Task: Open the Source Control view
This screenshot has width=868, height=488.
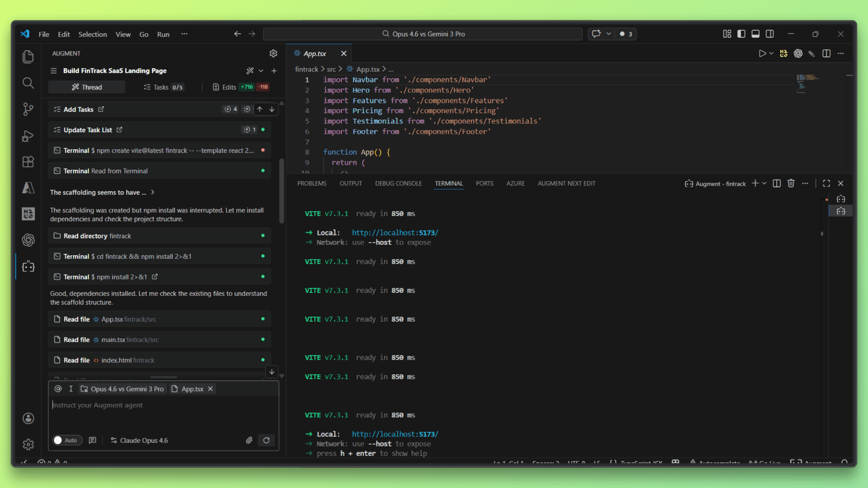Action: (28, 109)
